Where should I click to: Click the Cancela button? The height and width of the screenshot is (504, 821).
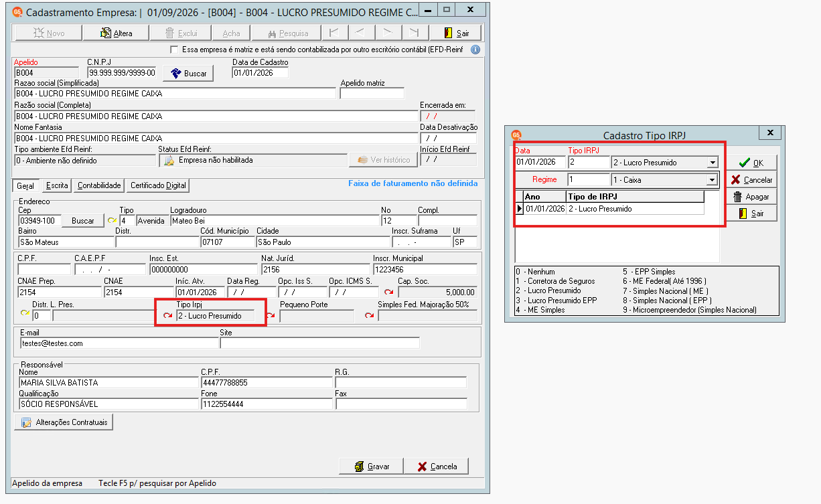point(436,467)
